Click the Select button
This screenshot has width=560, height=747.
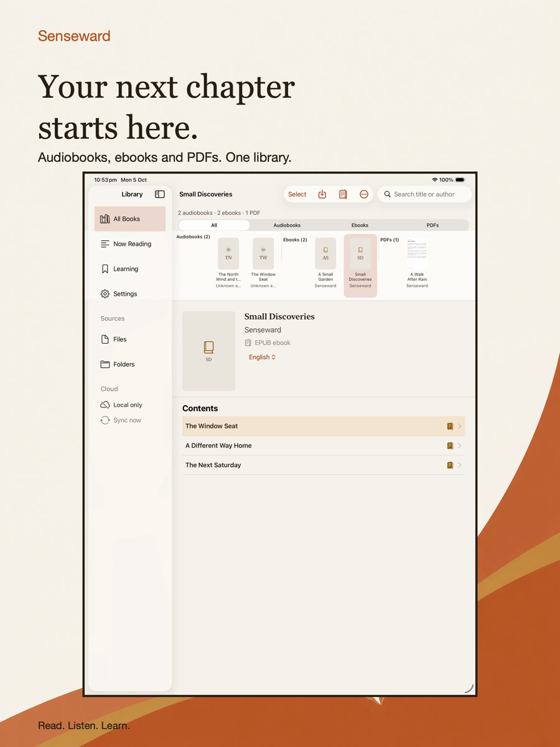[x=297, y=194]
